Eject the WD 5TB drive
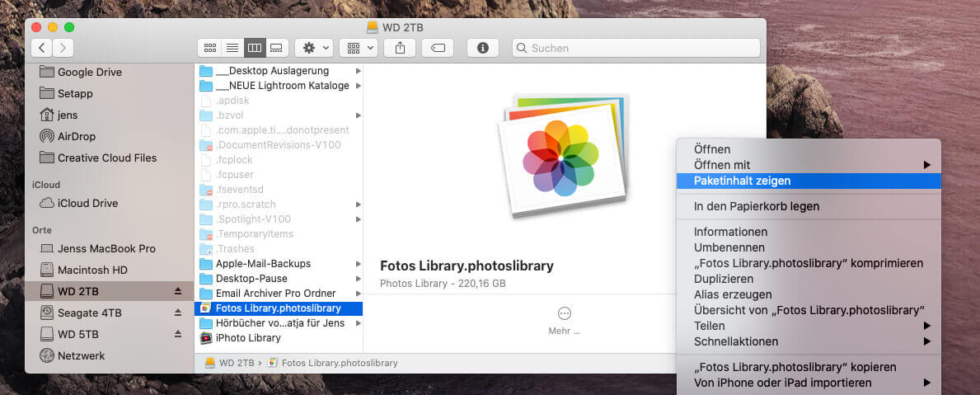The width and height of the screenshot is (980, 395). pyautogui.click(x=177, y=334)
